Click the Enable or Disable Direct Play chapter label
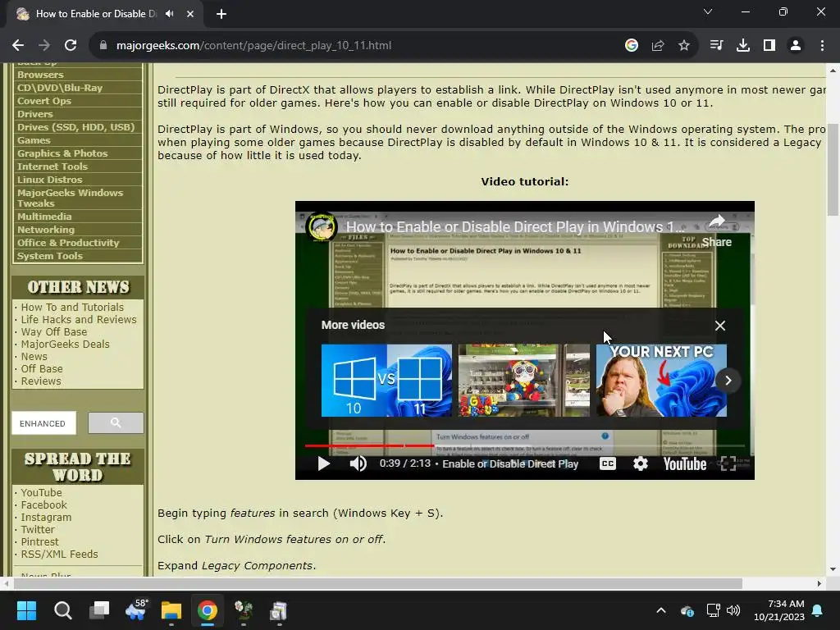The width and height of the screenshot is (840, 630). [510, 464]
